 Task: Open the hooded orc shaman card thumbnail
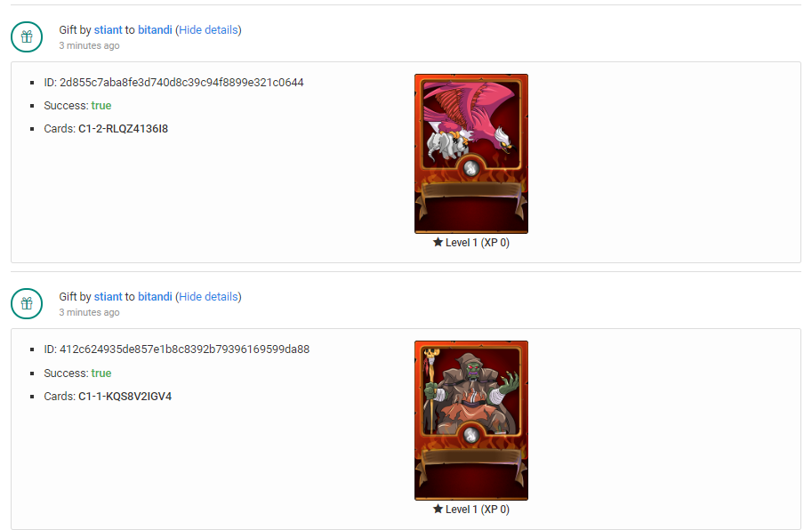471,421
